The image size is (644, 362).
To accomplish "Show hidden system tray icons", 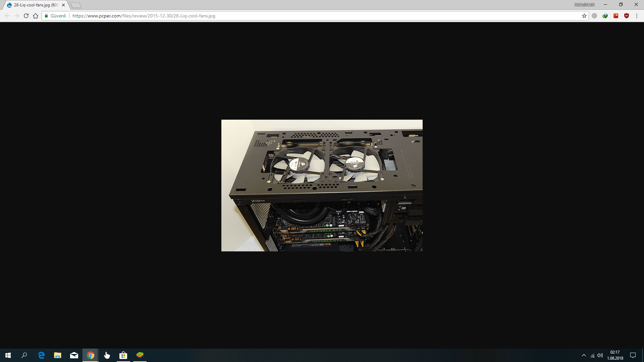I will pyautogui.click(x=584, y=355).
